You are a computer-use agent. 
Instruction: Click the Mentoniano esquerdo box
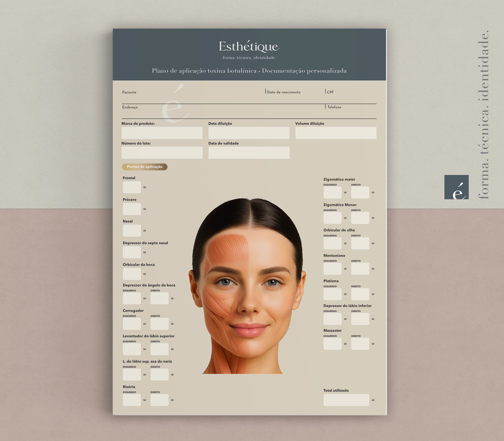pos(333,269)
